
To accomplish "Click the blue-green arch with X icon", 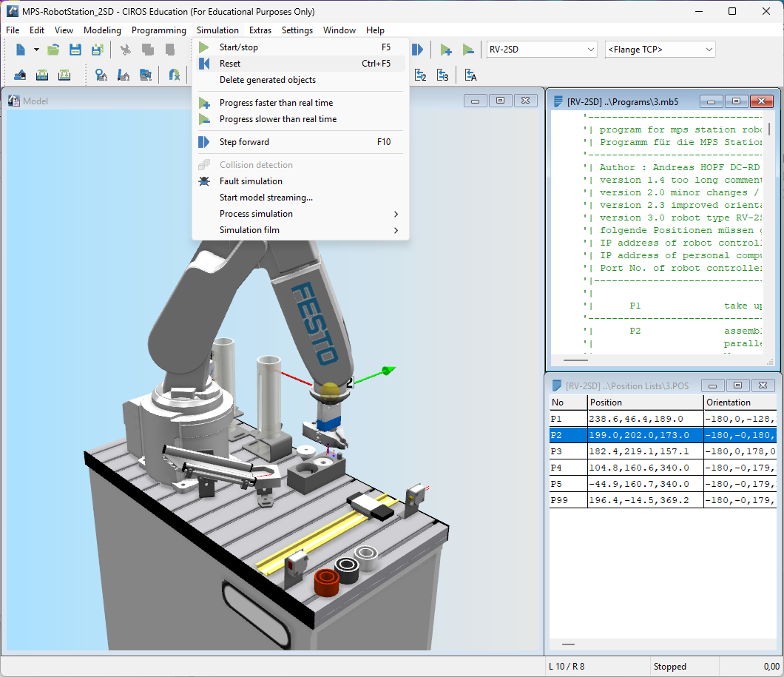I will coord(174,75).
